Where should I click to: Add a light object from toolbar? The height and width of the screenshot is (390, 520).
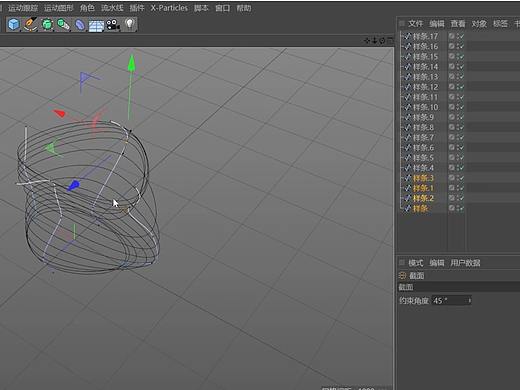[x=130, y=24]
